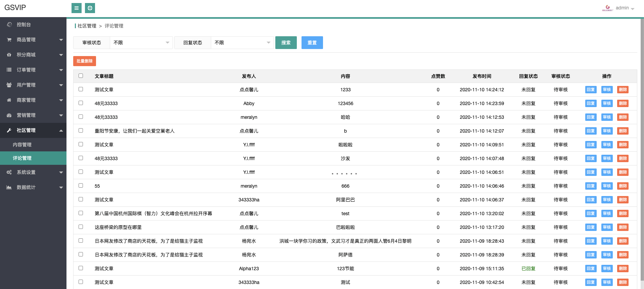The width and height of the screenshot is (644, 289).
Task: Check the row for comment 1233
Action: [81, 89]
